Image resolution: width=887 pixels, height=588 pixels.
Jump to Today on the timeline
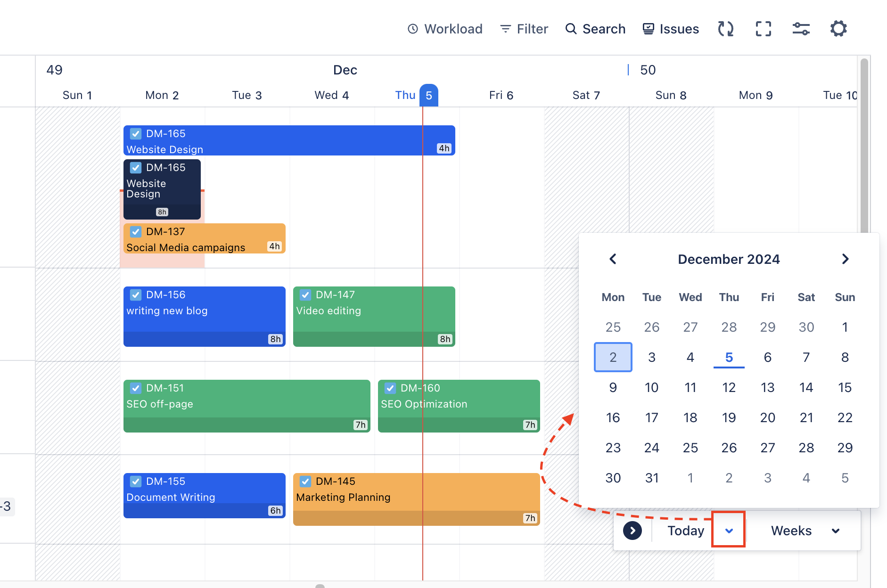[x=685, y=531]
